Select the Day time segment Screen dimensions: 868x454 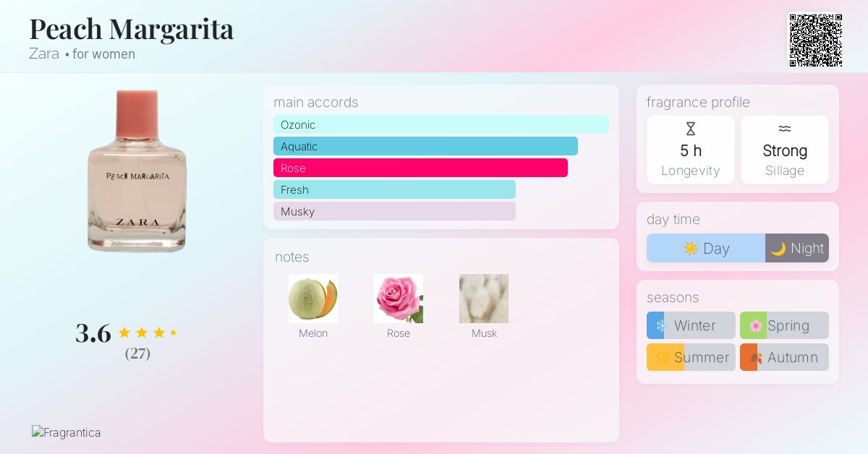click(706, 249)
